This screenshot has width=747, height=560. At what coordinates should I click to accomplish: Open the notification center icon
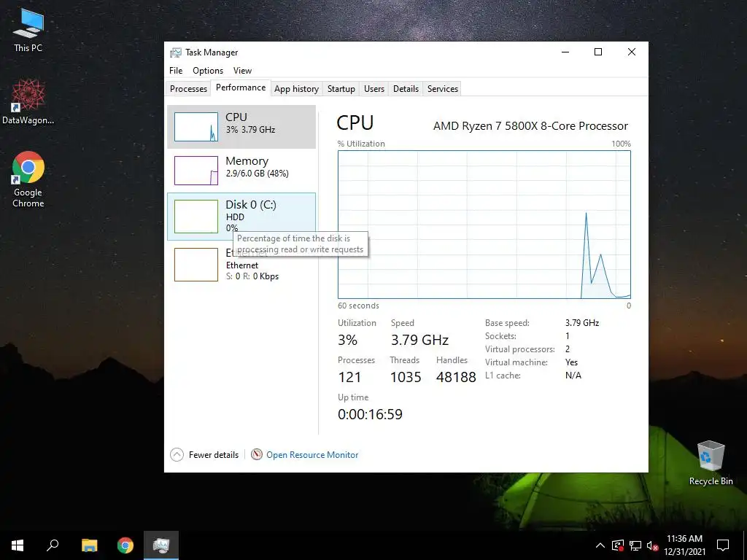click(723, 545)
